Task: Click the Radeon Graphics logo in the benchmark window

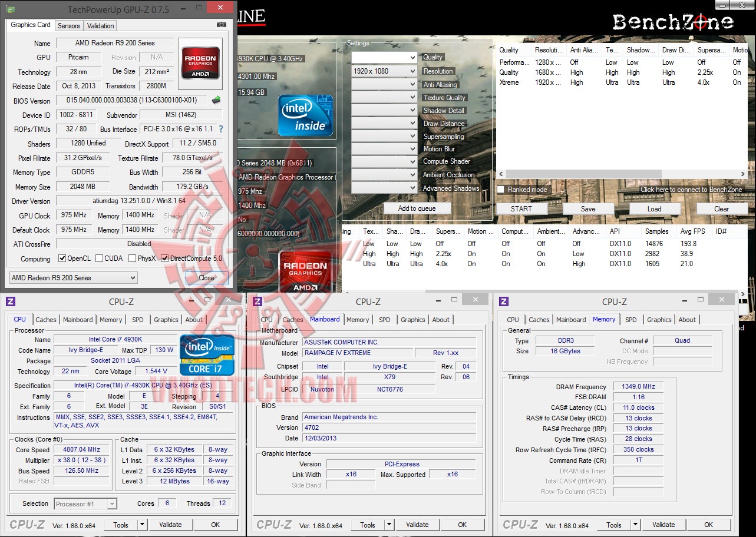Action: click(x=305, y=272)
